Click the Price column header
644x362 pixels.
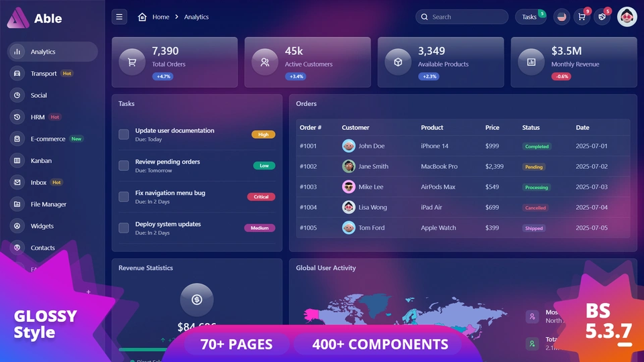(492, 127)
